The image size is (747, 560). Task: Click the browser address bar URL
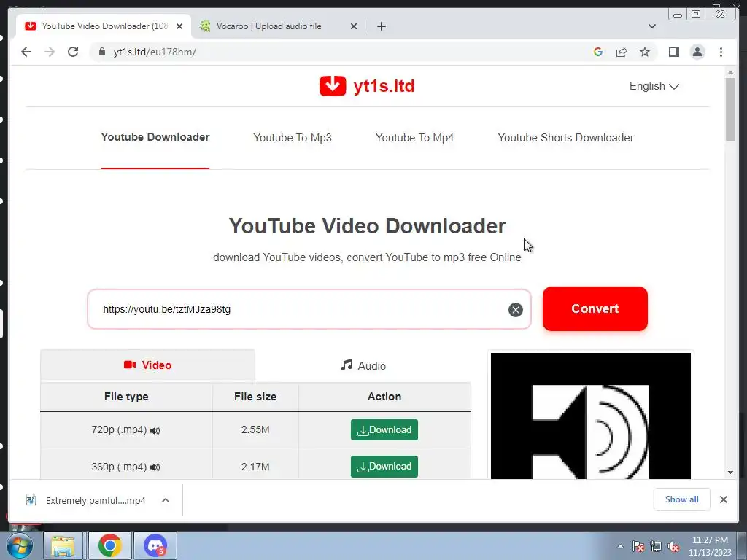coord(155,52)
